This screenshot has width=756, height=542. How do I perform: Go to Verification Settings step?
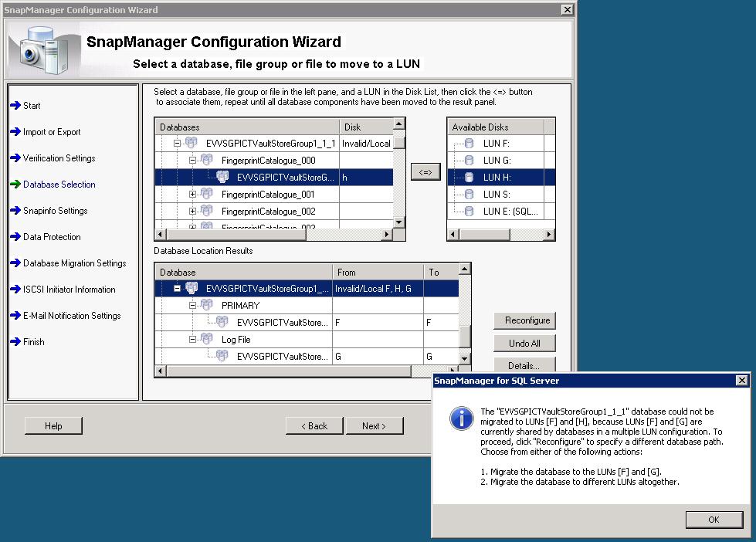(x=59, y=158)
